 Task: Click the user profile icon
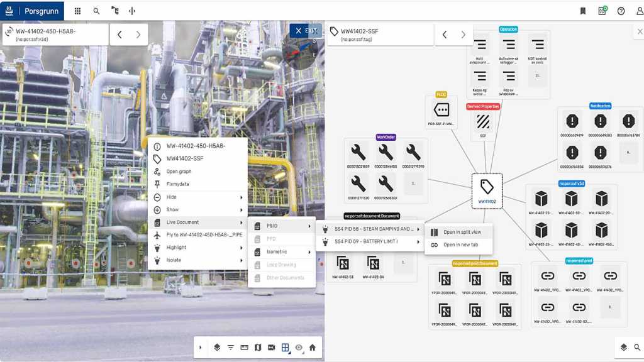tap(640, 11)
